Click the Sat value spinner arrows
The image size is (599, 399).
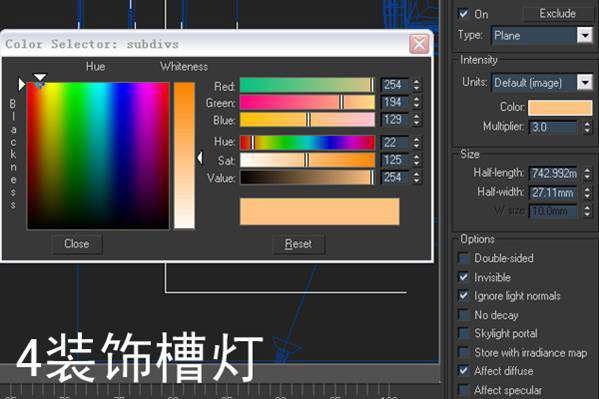[416, 160]
